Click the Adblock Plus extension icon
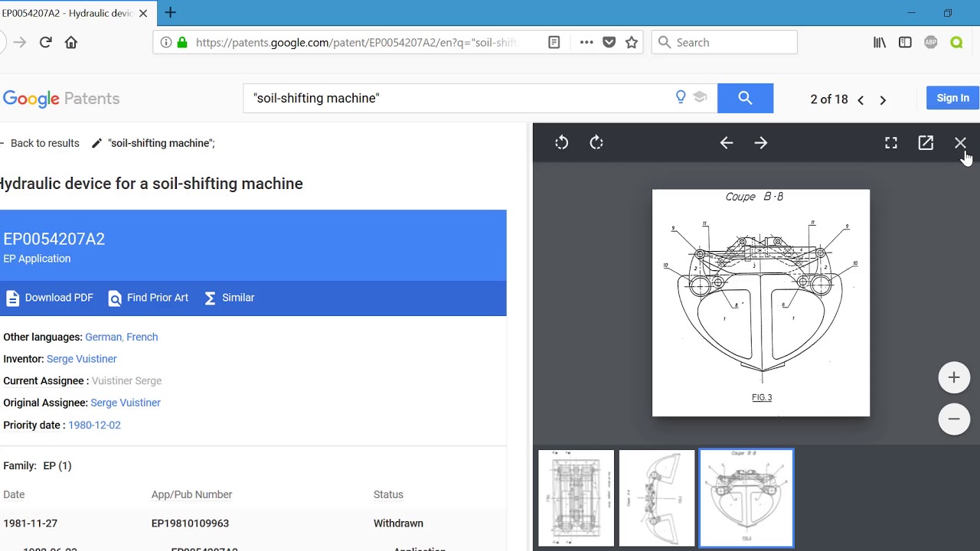 pos(931,42)
